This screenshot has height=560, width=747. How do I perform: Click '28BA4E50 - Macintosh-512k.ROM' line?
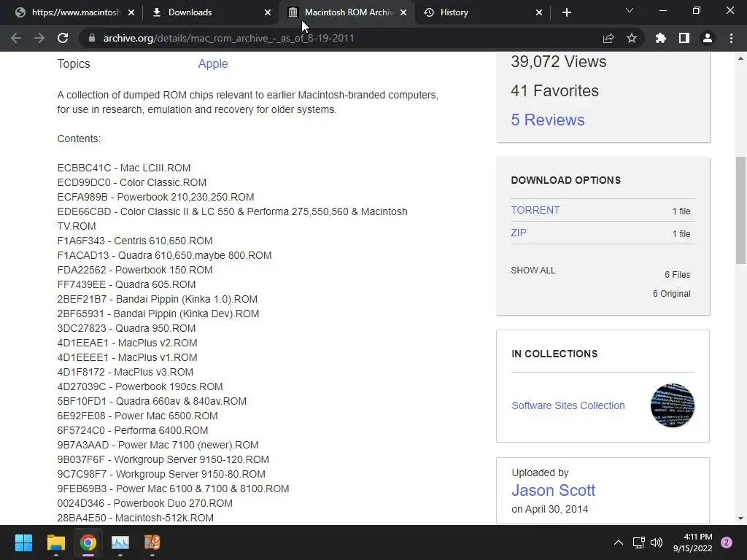coord(135,518)
